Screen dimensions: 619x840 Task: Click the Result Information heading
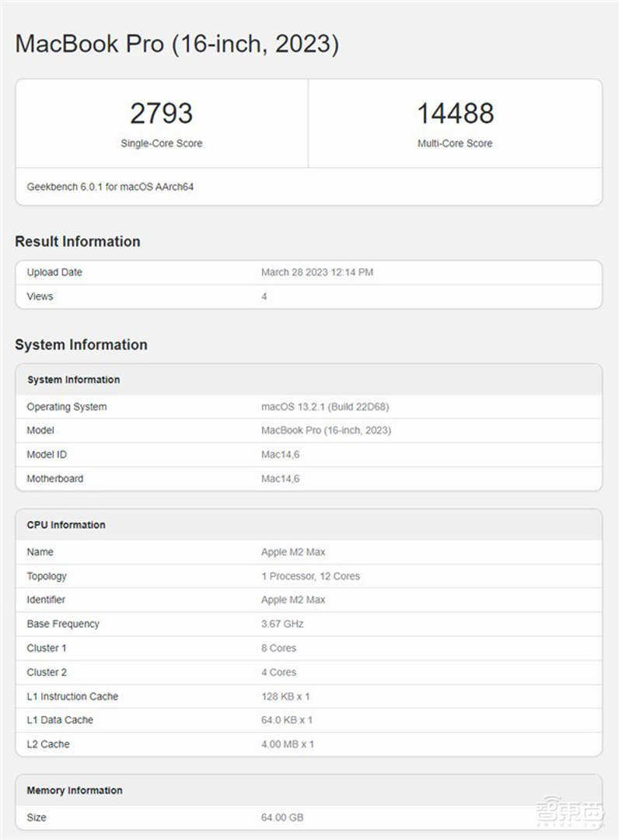pyautogui.click(x=78, y=241)
